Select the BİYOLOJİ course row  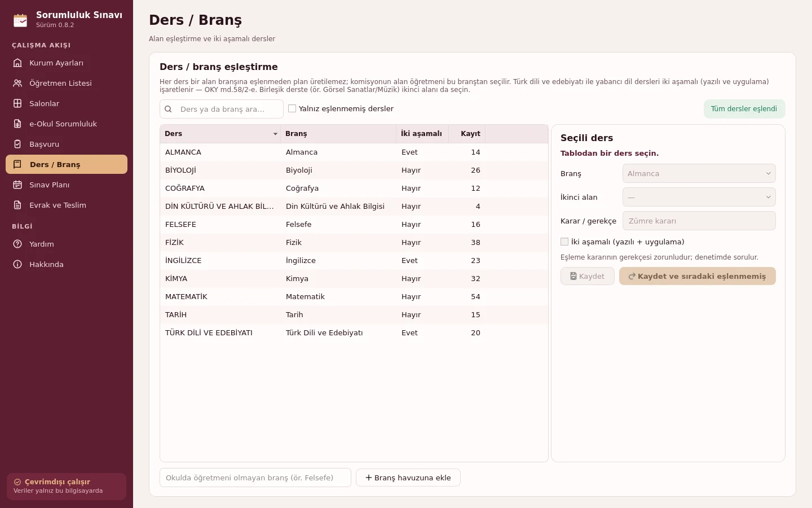point(354,170)
